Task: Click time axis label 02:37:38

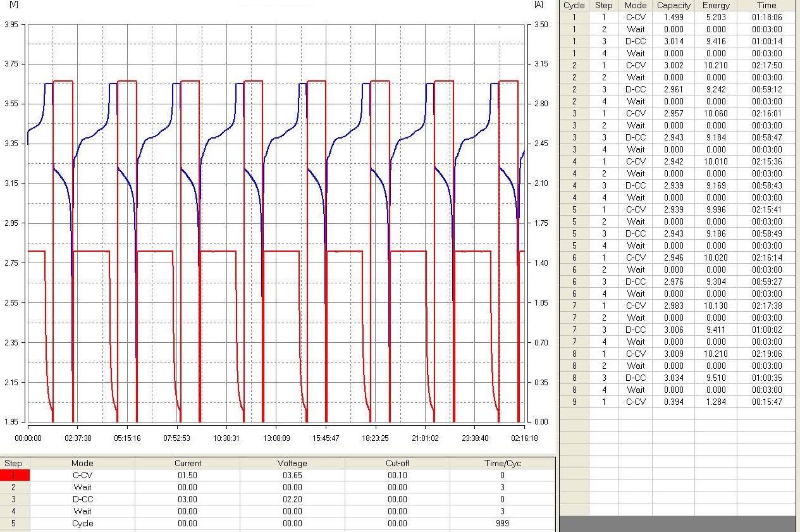Action: pyautogui.click(x=77, y=438)
